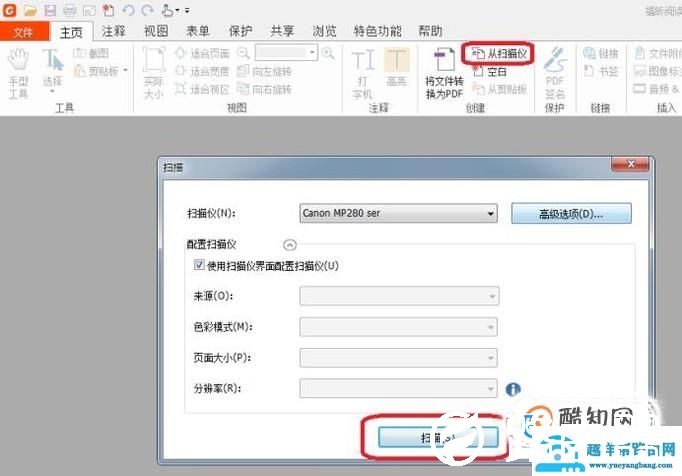Image resolution: width=682 pixels, height=476 pixels.
Task: Select the 高亮 highlight tool
Action: pos(396,67)
